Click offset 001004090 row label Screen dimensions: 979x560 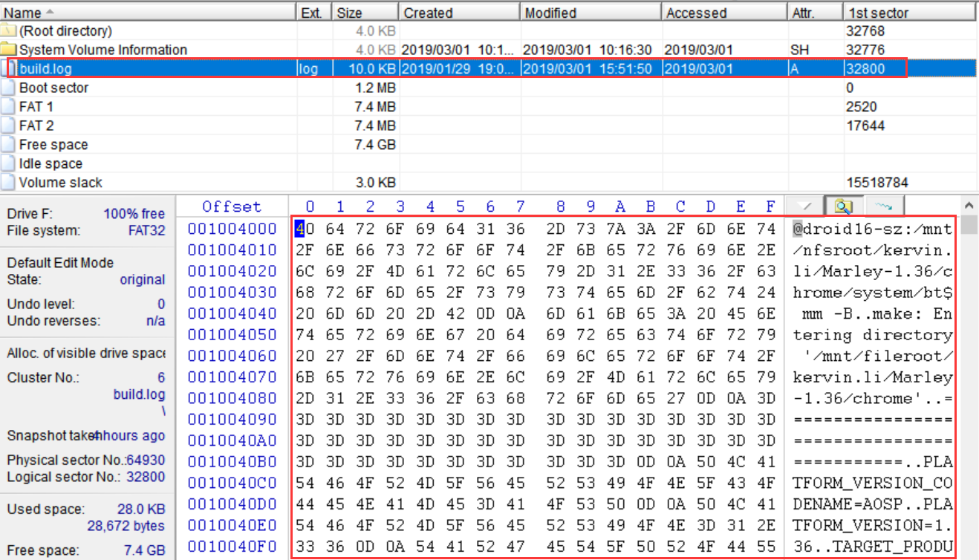coord(232,420)
